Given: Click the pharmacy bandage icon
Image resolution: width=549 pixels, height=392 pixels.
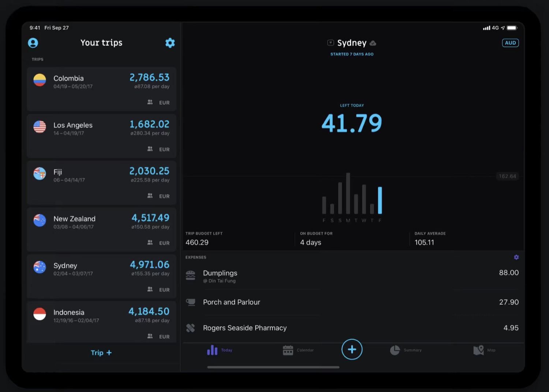Looking at the screenshot, I should tap(190, 328).
